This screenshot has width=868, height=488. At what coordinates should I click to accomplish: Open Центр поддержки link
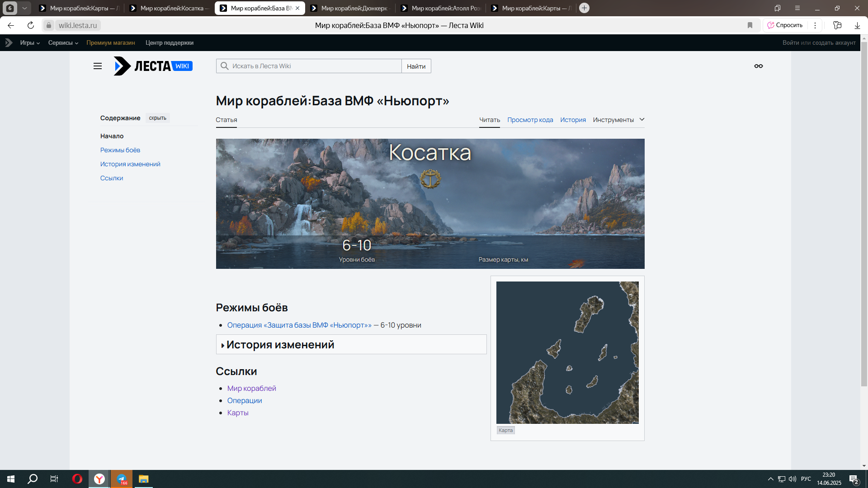[170, 43]
